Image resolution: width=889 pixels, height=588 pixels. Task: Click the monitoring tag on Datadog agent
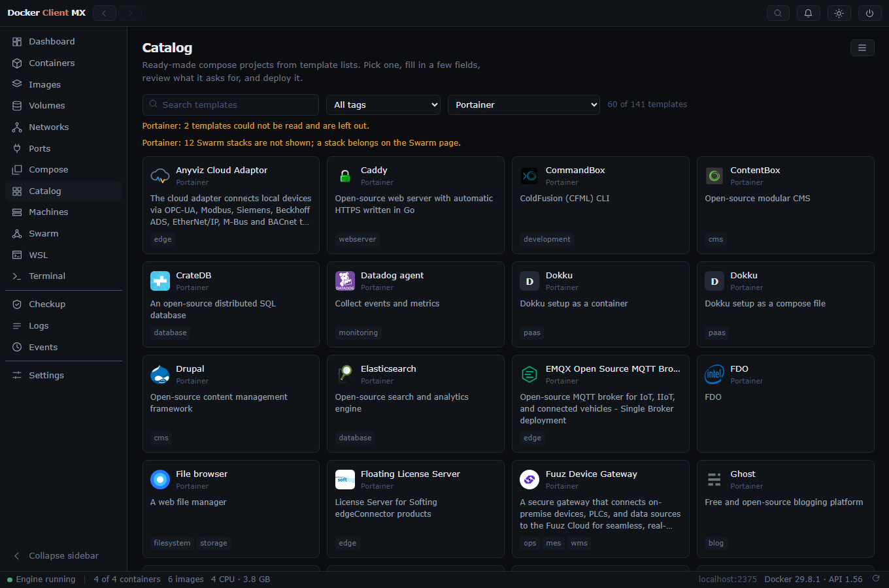[358, 333]
